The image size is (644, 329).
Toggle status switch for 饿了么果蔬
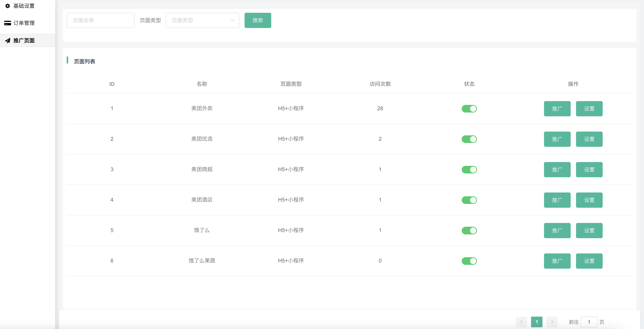(469, 261)
